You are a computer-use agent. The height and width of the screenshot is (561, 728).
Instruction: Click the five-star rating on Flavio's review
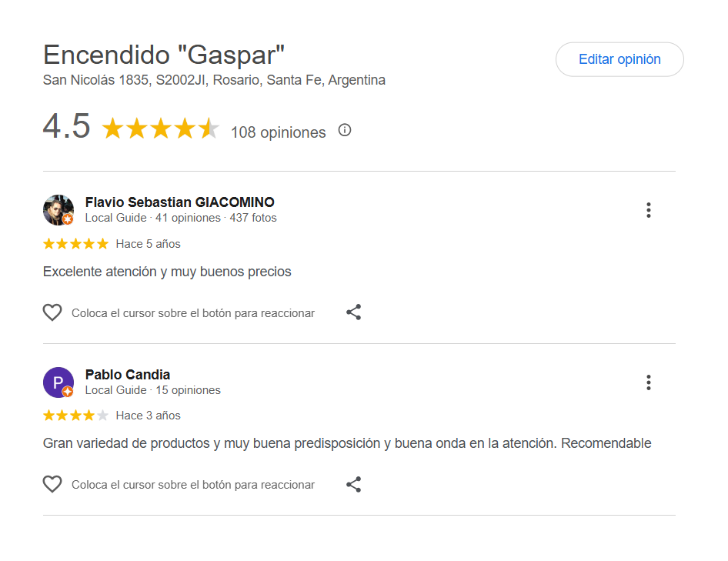[x=75, y=244]
